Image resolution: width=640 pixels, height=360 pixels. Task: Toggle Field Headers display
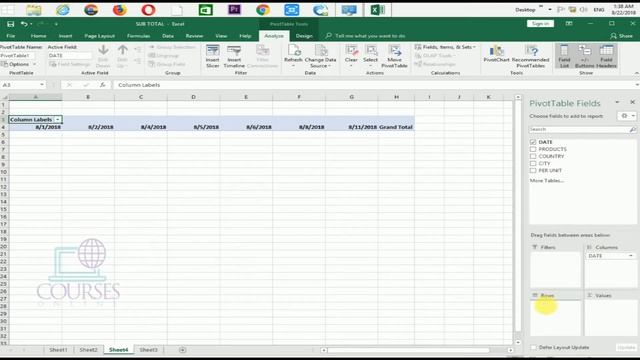[x=606, y=56]
